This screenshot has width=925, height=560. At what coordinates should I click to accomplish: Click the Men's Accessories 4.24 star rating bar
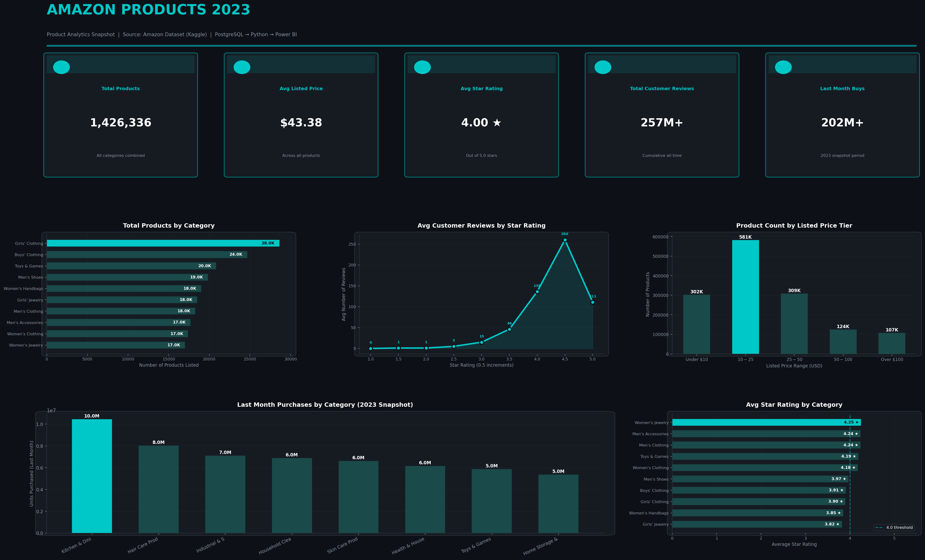point(766,434)
